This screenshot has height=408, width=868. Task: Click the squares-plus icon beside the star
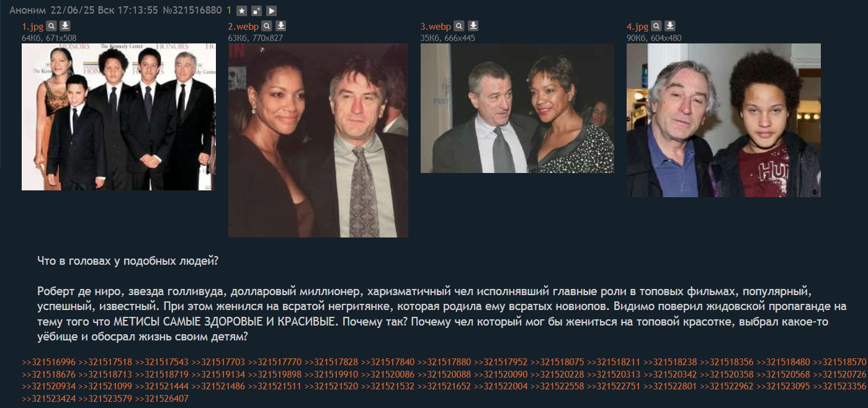pyautogui.click(x=257, y=11)
